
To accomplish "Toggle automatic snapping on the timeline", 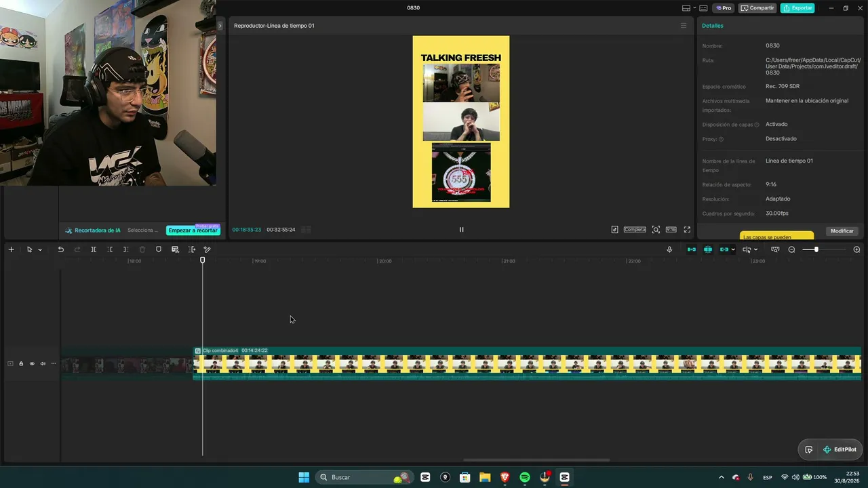I will pyautogui.click(x=708, y=249).
